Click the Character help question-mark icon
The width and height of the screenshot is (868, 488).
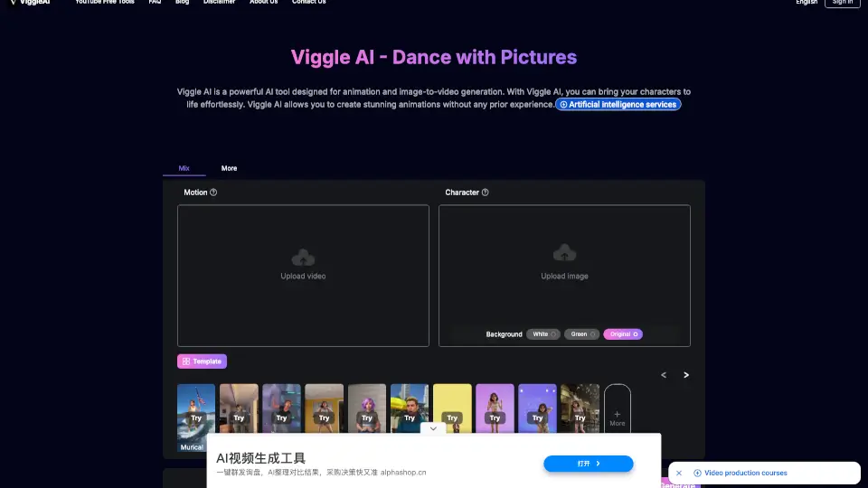(485, 192)
